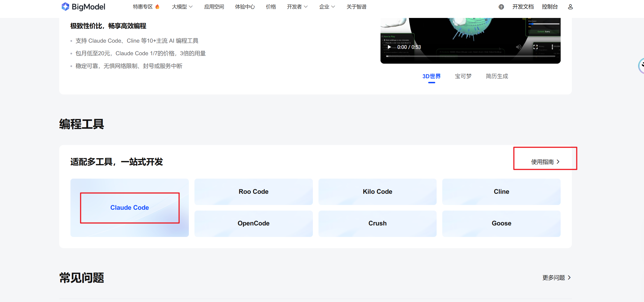This screenshot has width=644, height=302.
Task: Open the user account profile icon
Action: pos(570,7)
